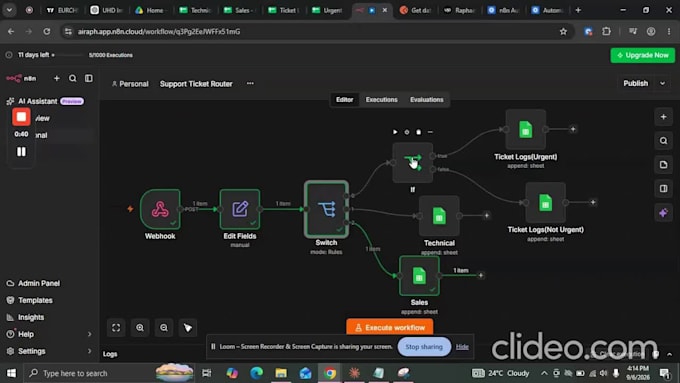Run the If node with play icon
Screen dimensions: 680x383
click(395, 132)
